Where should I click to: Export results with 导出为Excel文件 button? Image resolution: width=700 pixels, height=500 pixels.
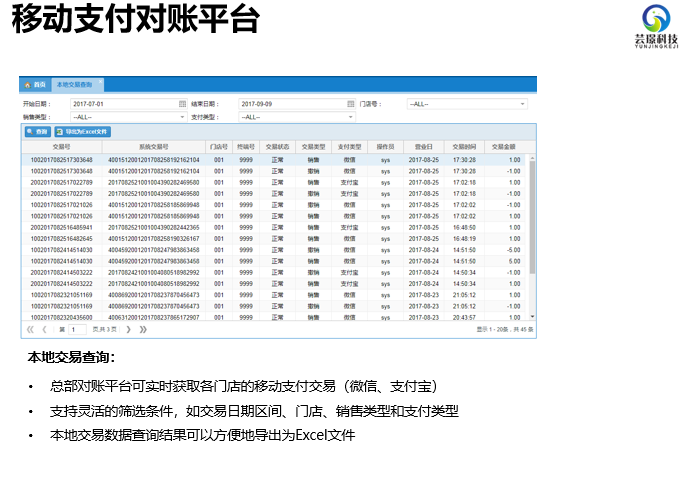coord(83,132)
